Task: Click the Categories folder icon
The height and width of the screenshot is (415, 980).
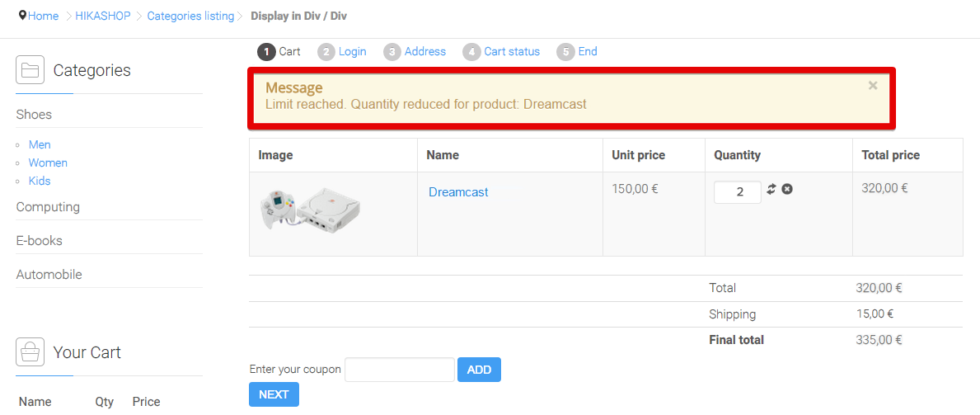Action: 30,70
